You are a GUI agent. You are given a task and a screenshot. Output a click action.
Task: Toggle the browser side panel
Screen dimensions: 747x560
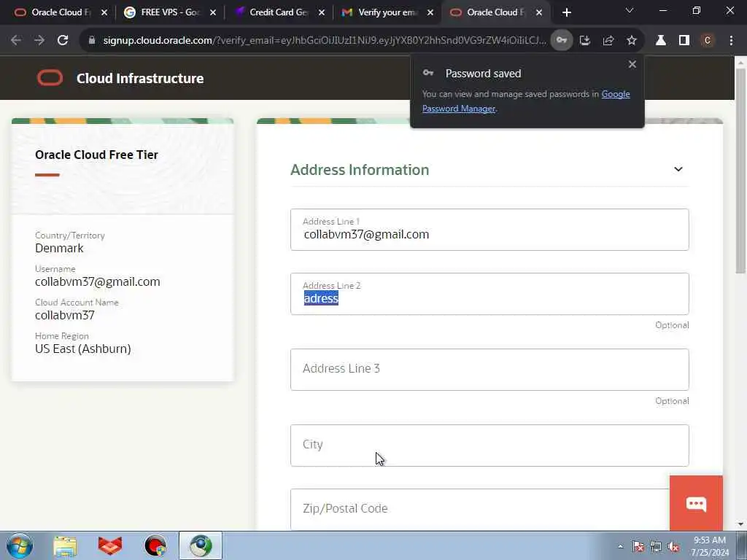pyautogui.click(x=684, y=41)
